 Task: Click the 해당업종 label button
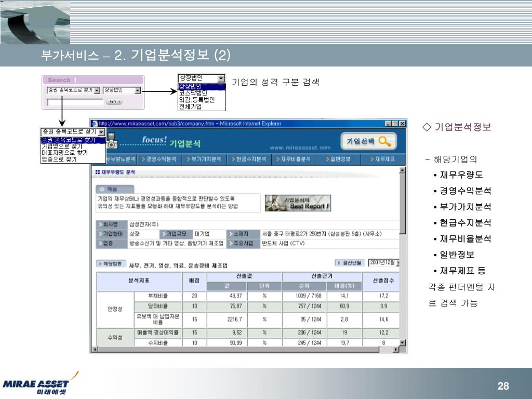tap(111, 263)
